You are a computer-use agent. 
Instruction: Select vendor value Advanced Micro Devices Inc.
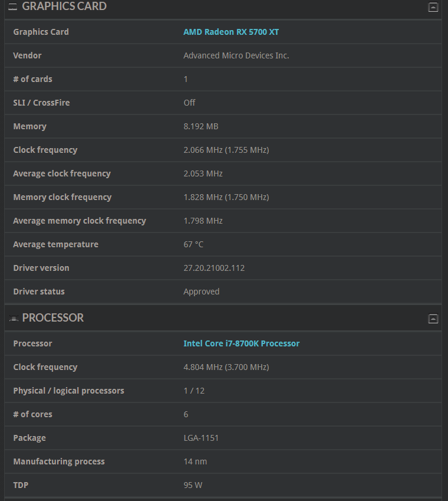[x=236, y=55]
